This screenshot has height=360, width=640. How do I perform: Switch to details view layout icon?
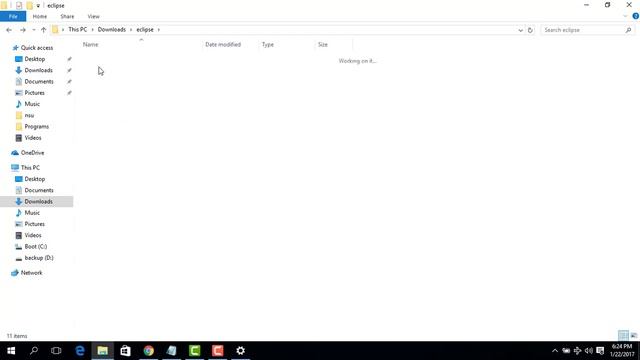tap(623, 336)
